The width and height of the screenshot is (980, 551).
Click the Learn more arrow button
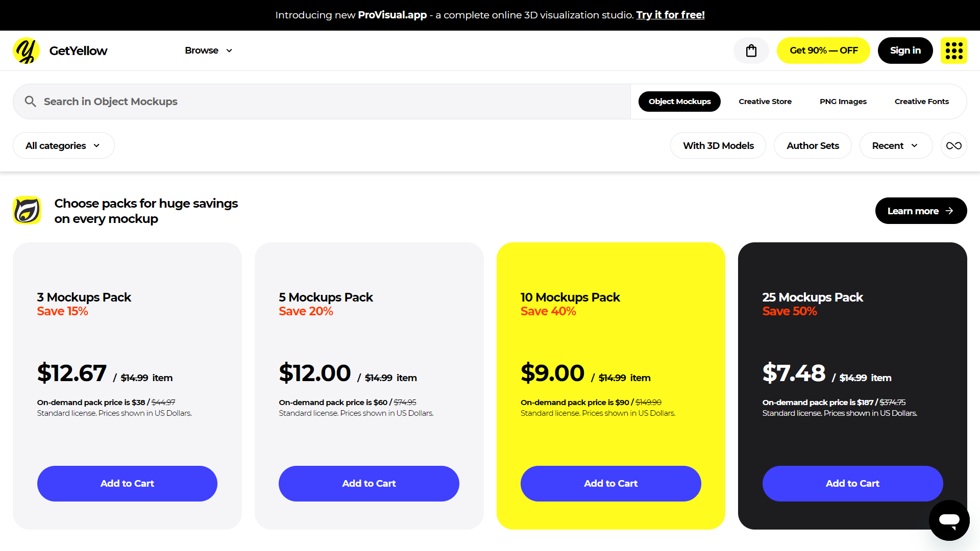921,211
